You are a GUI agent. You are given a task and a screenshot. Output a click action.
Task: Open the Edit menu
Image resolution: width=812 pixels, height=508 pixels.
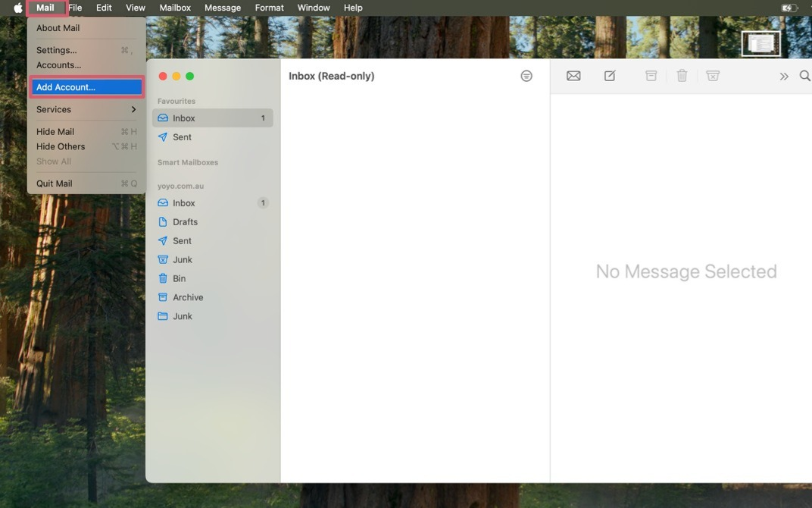(104, 8)
